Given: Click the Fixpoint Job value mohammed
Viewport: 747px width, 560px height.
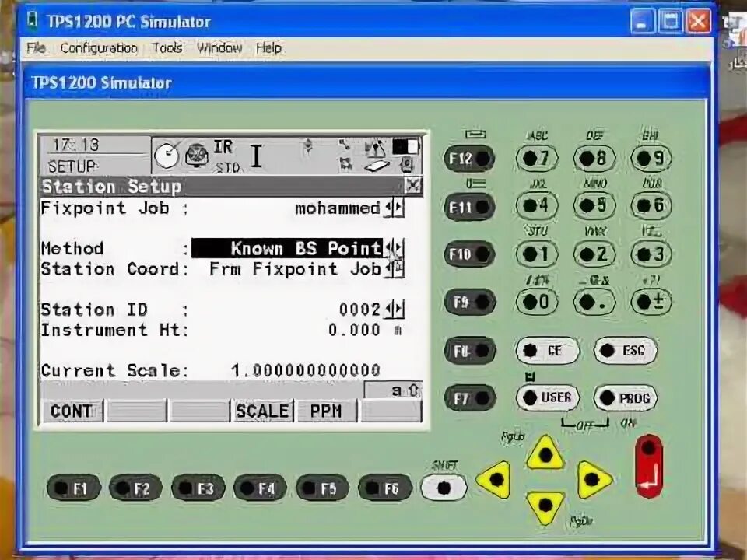Looking at the screenshot, I should (337, 208).
